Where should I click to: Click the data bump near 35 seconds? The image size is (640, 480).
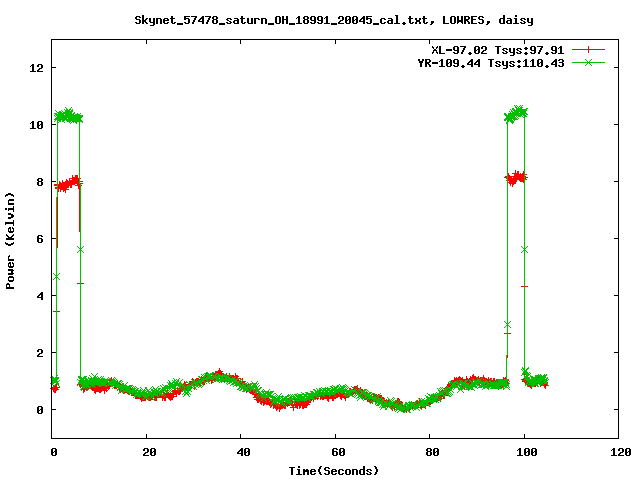click(x=217, y=377)
